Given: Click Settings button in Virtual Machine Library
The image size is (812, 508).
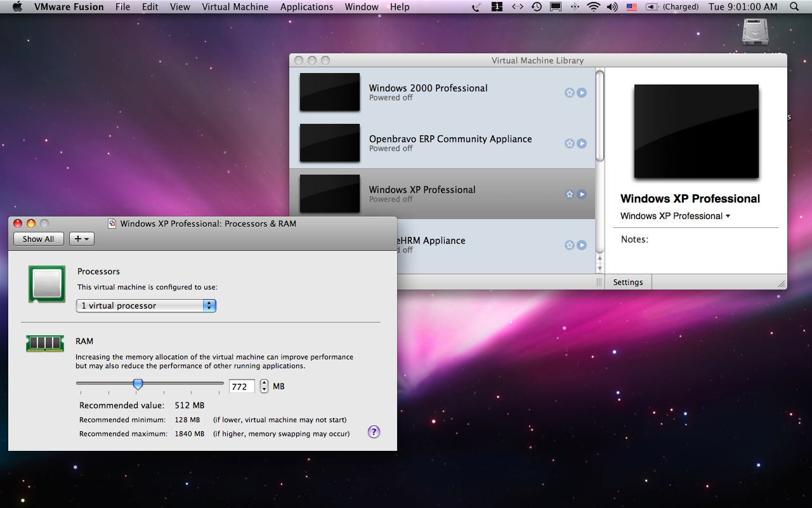Looking at the screenshot, I should (x=628, y=282).
